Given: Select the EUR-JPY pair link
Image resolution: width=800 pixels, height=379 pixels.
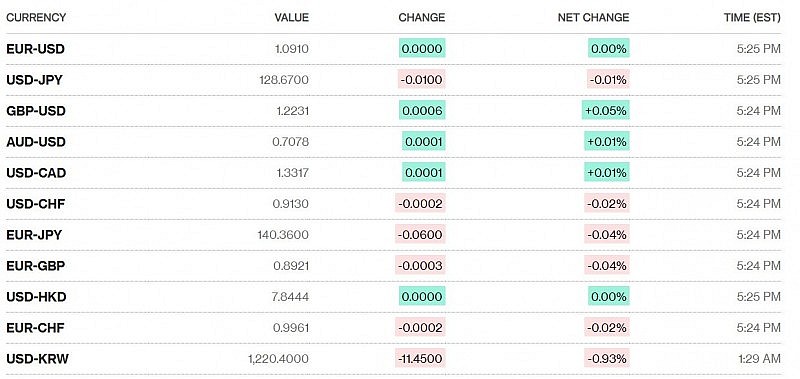Looking at the screenshot, I should pos(34,235).
